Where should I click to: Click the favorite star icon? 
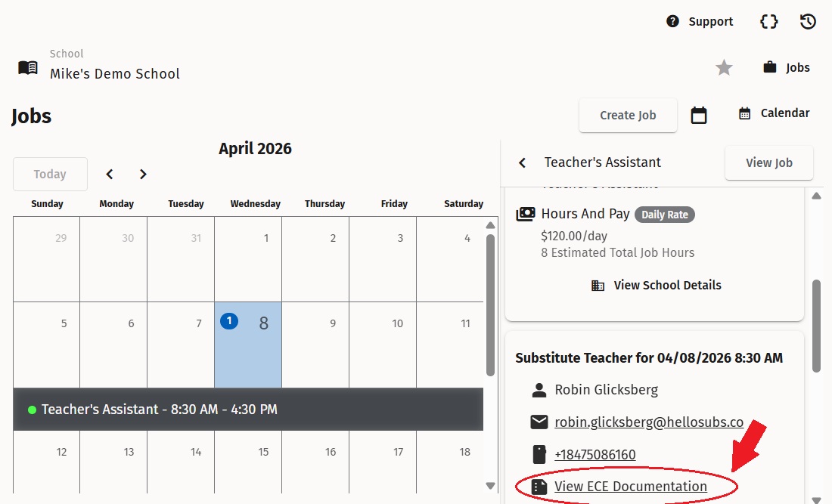tap(724, 68)
